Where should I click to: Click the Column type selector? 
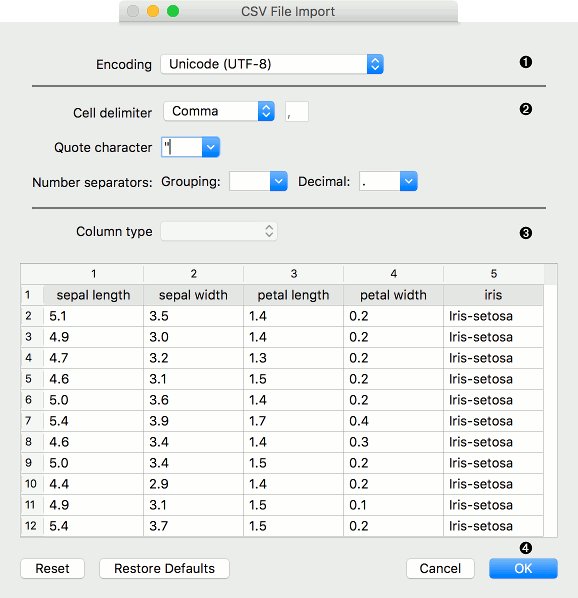(x=219, y=231)
